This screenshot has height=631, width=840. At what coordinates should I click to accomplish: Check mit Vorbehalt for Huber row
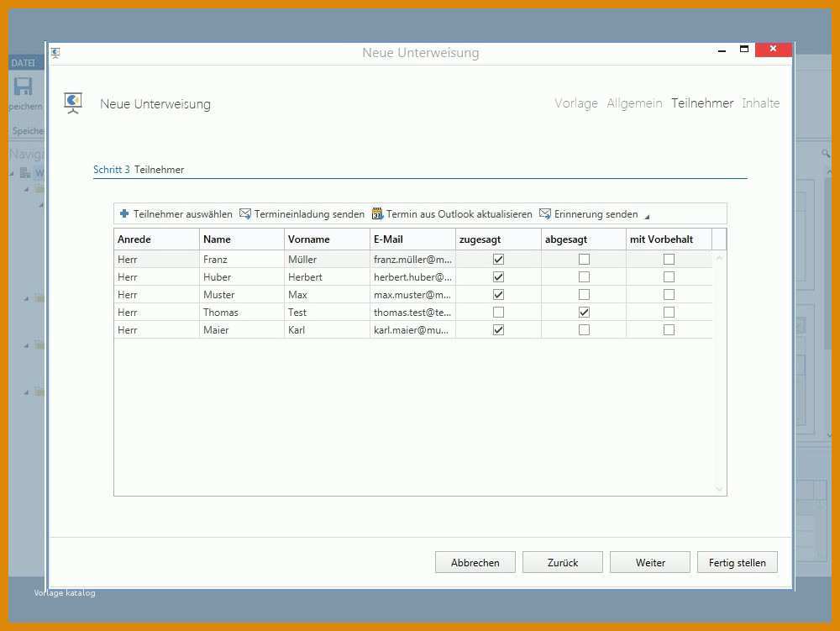[x=669, y=277]
